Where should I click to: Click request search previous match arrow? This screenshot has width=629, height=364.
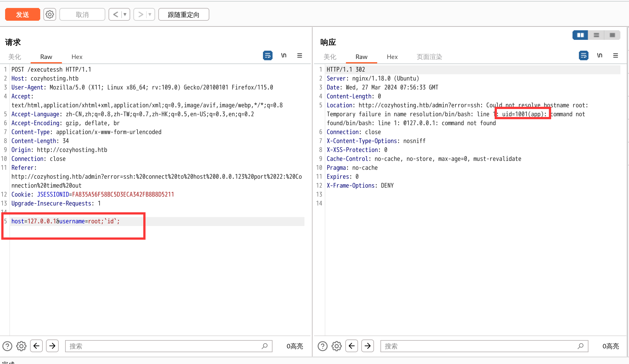click(36, 346)
